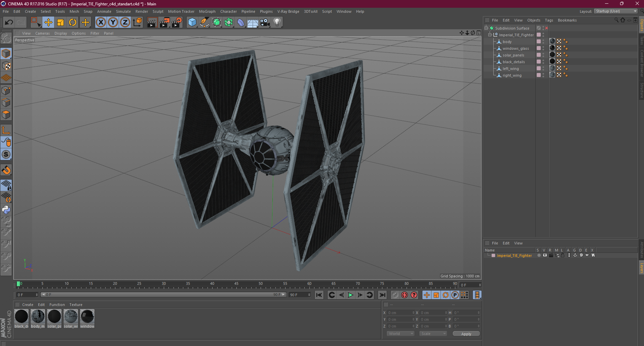Screen dimensions: 644x346
Task: Open the V-Ray Bridge menu
Action: pos(288,11)
